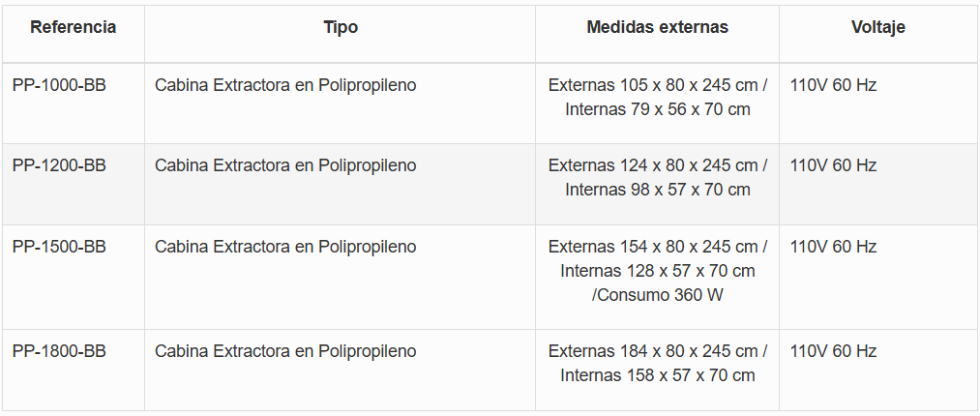Click the Tipo text in the PP-1000-BB row
The width and height of the screenshot is (980, 416).
[x=285, y=85]
